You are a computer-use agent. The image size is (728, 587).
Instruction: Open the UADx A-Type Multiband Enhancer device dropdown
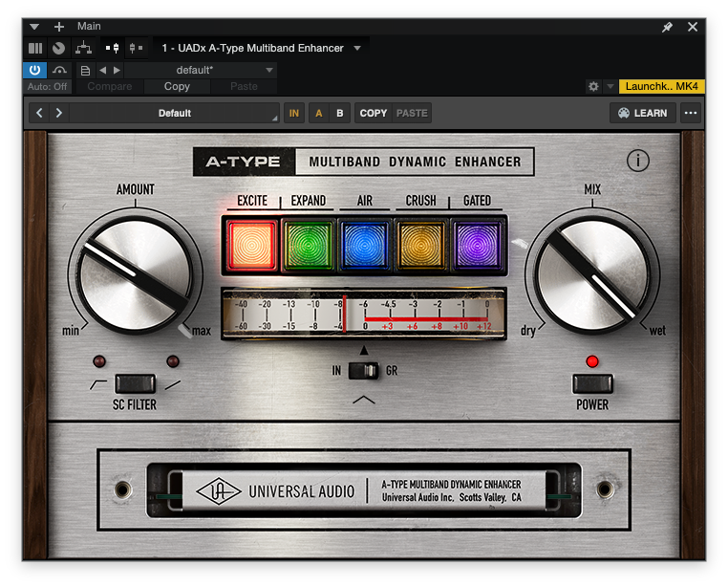pos(261,48)
